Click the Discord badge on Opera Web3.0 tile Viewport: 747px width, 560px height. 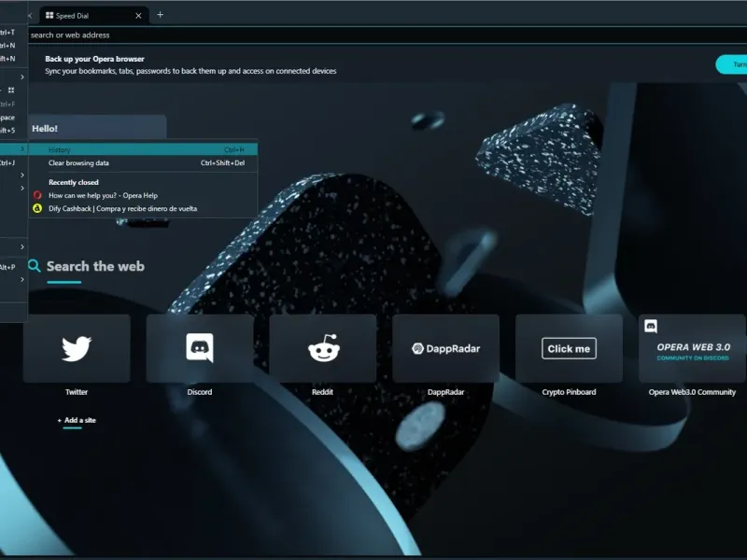(651, 326)
